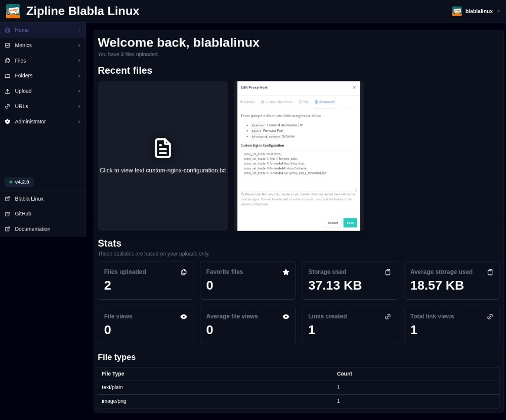Click the Zipline logo icon in header
Image resolution: width=506 pixels, height=420 pixels.
click(x=13, y=11)
